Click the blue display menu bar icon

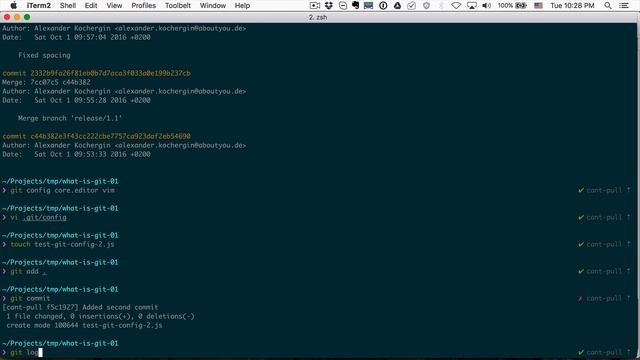[x=369, y=6]
